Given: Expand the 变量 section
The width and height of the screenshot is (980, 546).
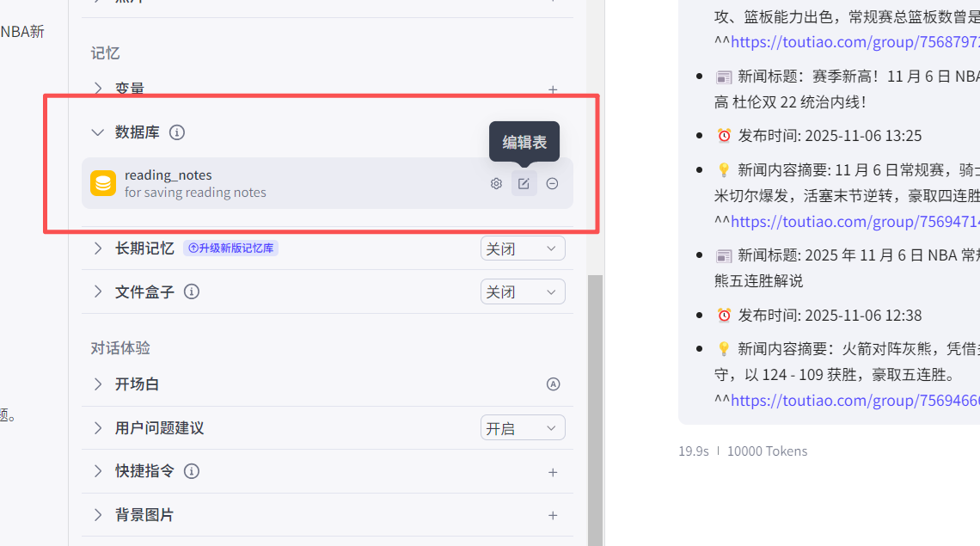Looking at the screenshot, I should coord(97,89).
